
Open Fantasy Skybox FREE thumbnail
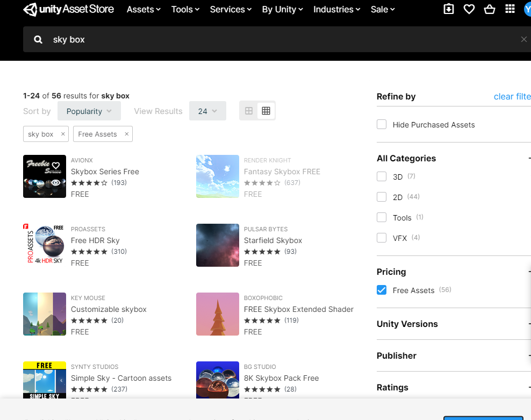(218, 176)
